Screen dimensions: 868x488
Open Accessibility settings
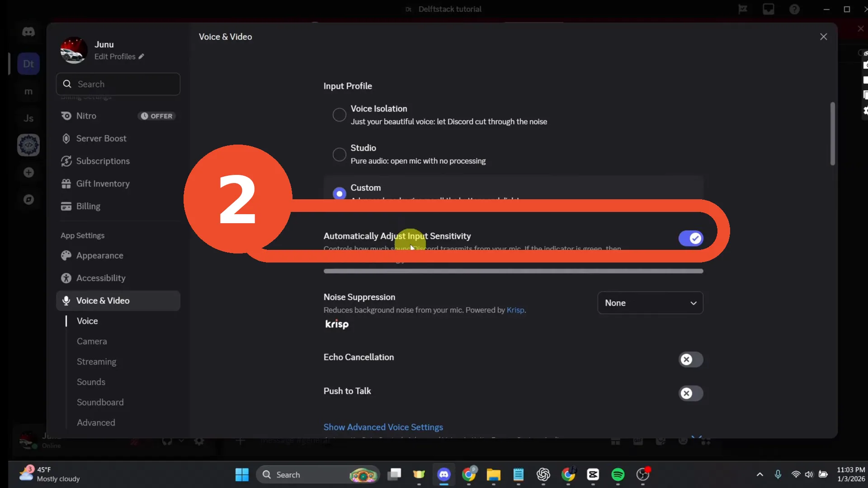point(118,278)
